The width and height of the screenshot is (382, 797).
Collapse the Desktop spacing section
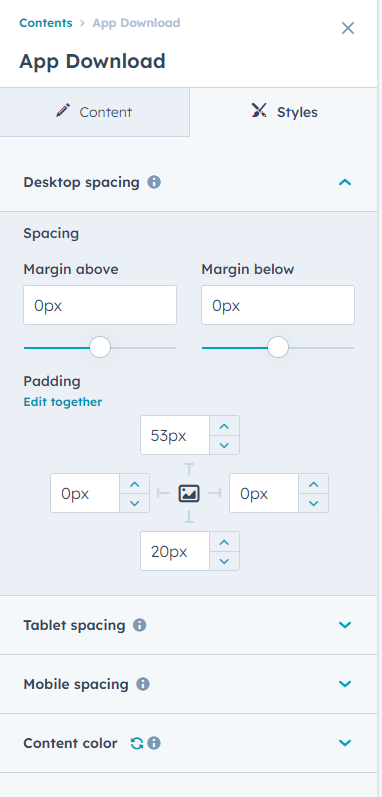tap(345, 182)
